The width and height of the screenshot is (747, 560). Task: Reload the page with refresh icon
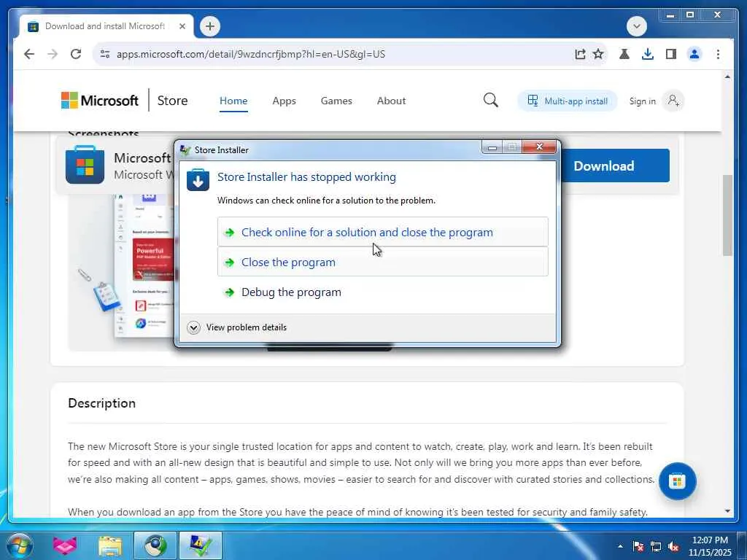[x=76, y=54]
